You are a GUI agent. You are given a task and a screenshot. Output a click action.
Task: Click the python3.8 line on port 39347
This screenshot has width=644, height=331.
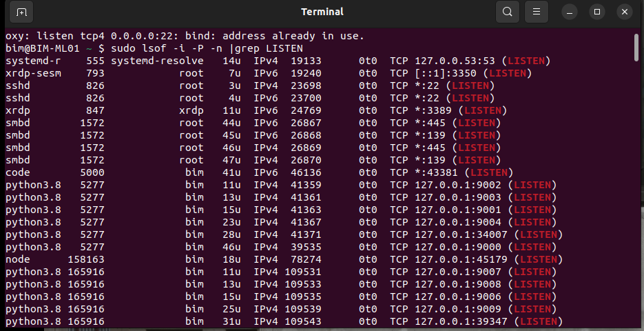pos(284,321)
